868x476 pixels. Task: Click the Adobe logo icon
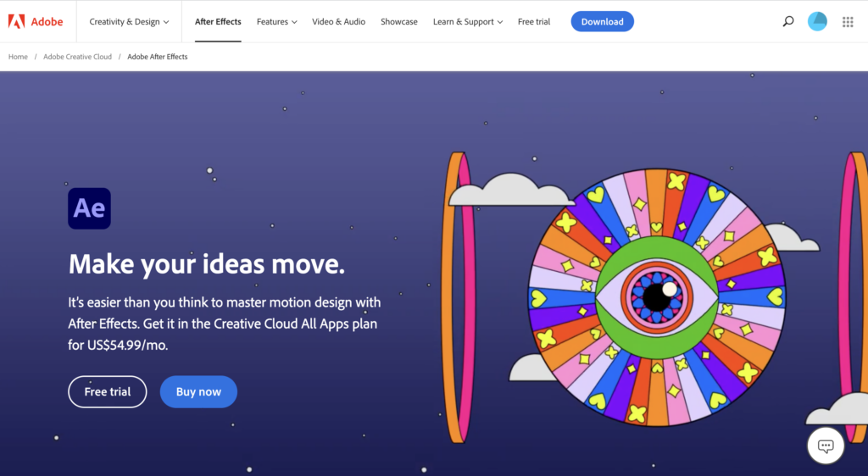coord(17,21)
